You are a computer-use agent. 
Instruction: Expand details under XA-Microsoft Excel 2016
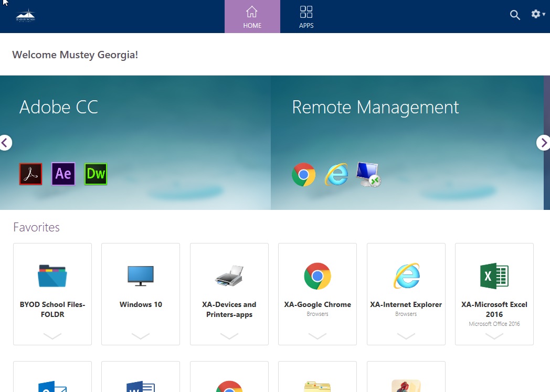pos(494,336)
